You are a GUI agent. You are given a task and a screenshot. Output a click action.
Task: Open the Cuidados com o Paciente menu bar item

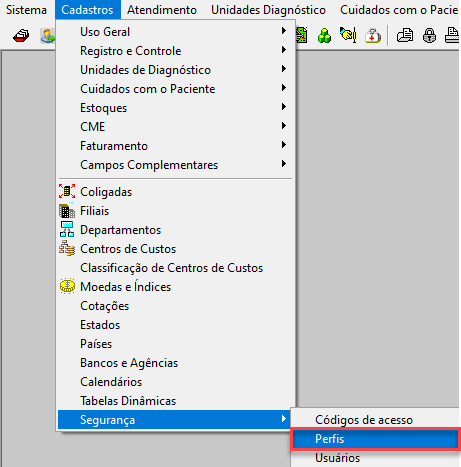pos(399,10)
